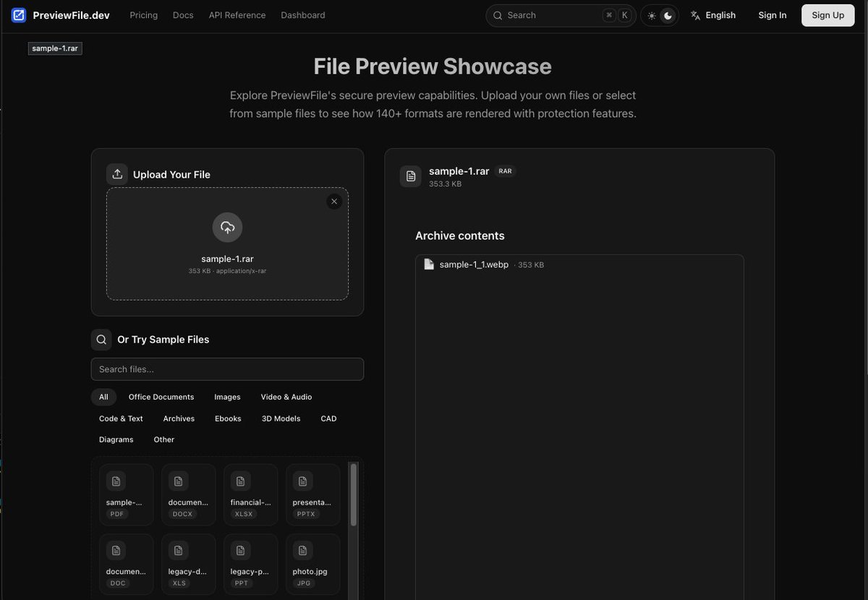Focus the Search files input

pyautogui.click(x=227, y=369)
